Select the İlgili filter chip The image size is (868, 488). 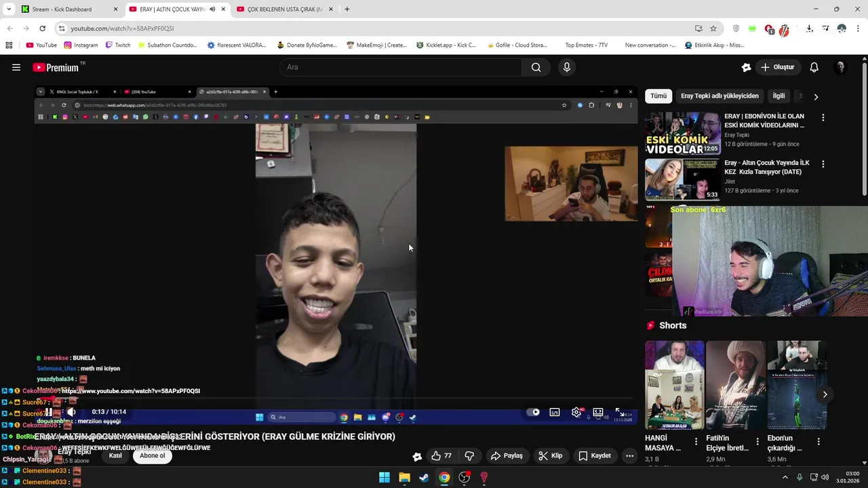pos(778,96)
